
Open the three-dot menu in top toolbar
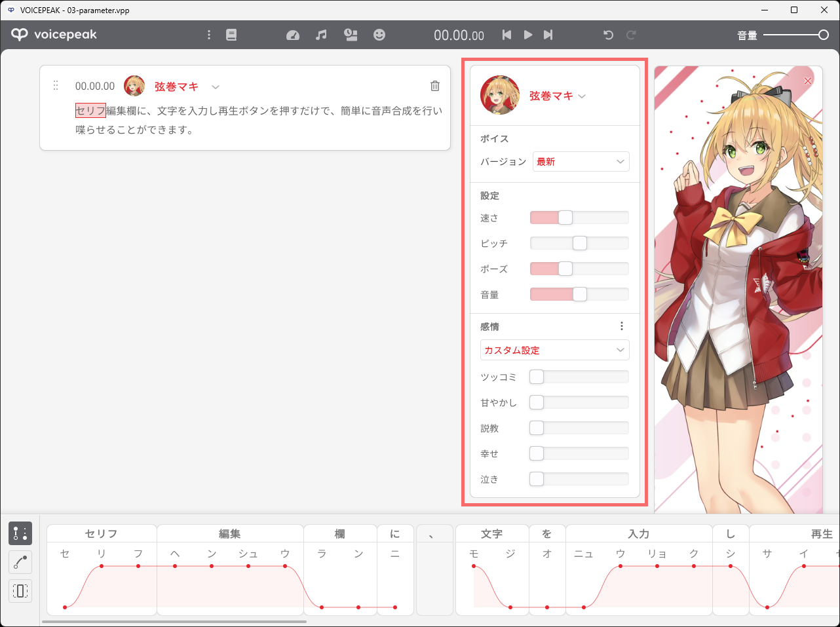[x=209, y=35]
